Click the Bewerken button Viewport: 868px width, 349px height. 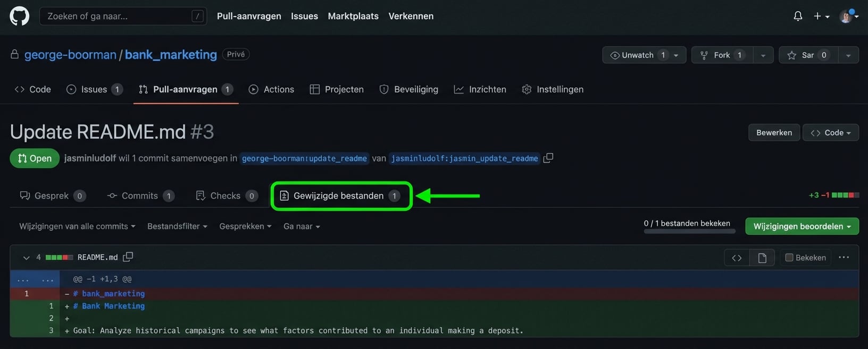tap(774, 132)
